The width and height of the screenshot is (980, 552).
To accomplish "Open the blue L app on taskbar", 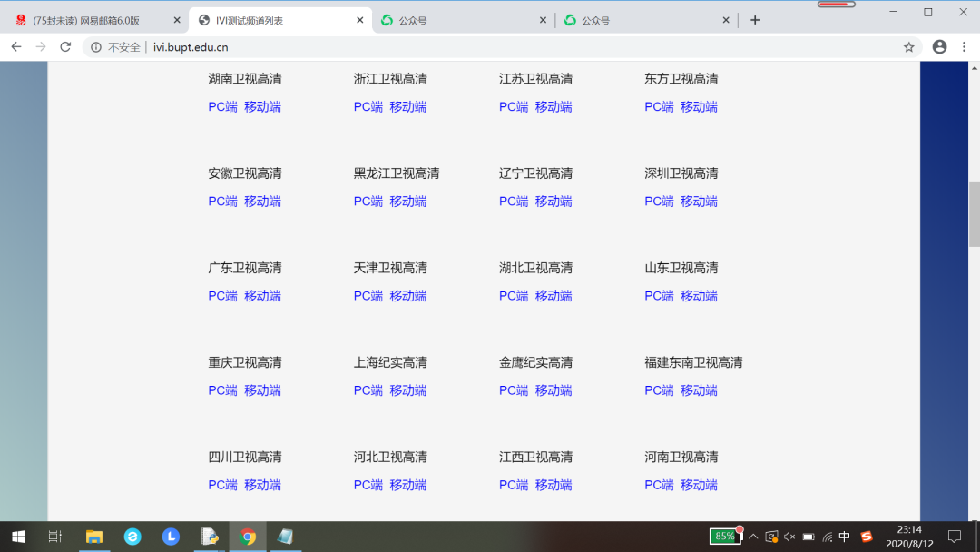I will click(171, 537).
